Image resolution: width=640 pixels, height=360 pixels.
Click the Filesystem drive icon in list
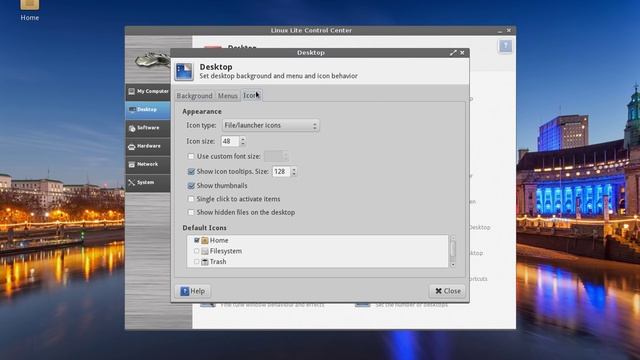coord(204,251)
